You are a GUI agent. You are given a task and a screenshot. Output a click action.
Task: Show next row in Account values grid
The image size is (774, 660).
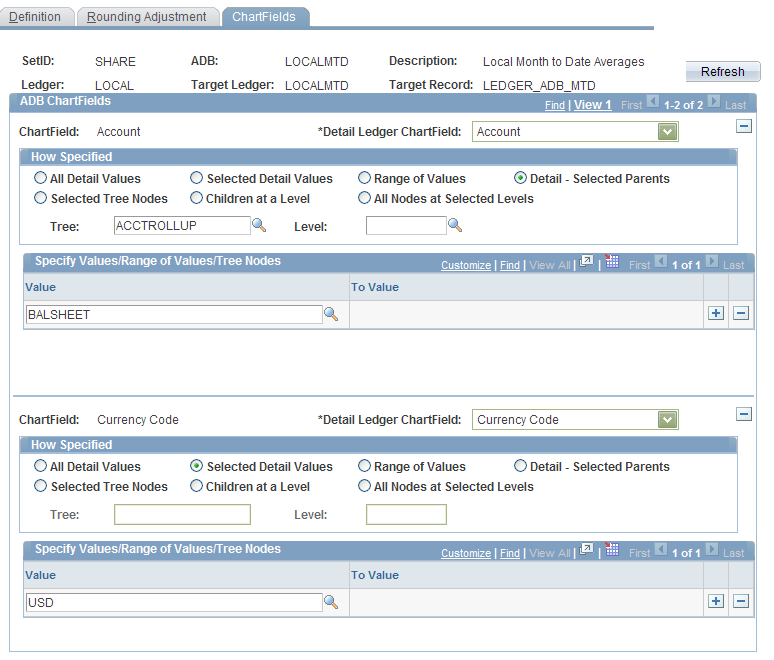(x=712, y=261)
